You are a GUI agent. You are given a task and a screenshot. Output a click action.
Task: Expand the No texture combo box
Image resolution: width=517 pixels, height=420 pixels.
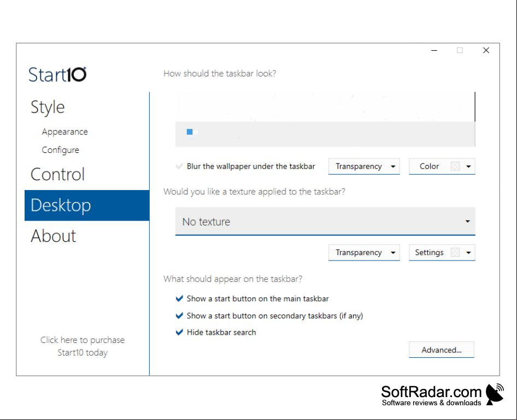(325, 221)
